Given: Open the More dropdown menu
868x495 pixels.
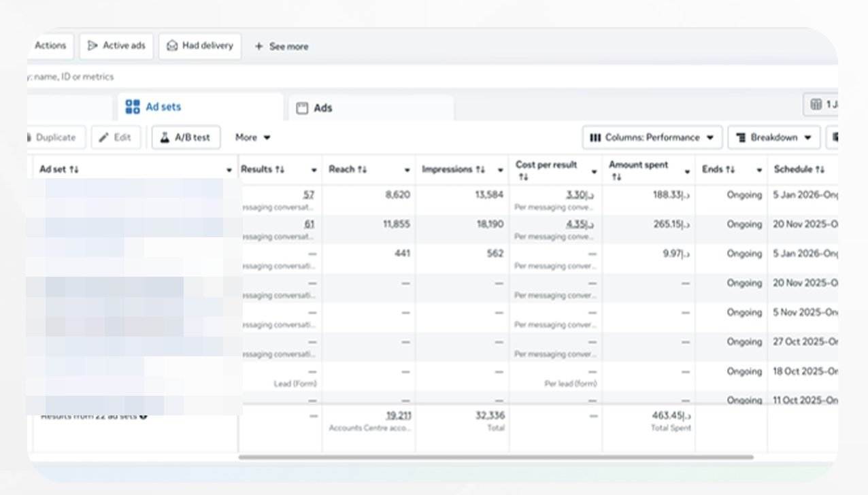Looking at the screenshot, I should point(253,137).
